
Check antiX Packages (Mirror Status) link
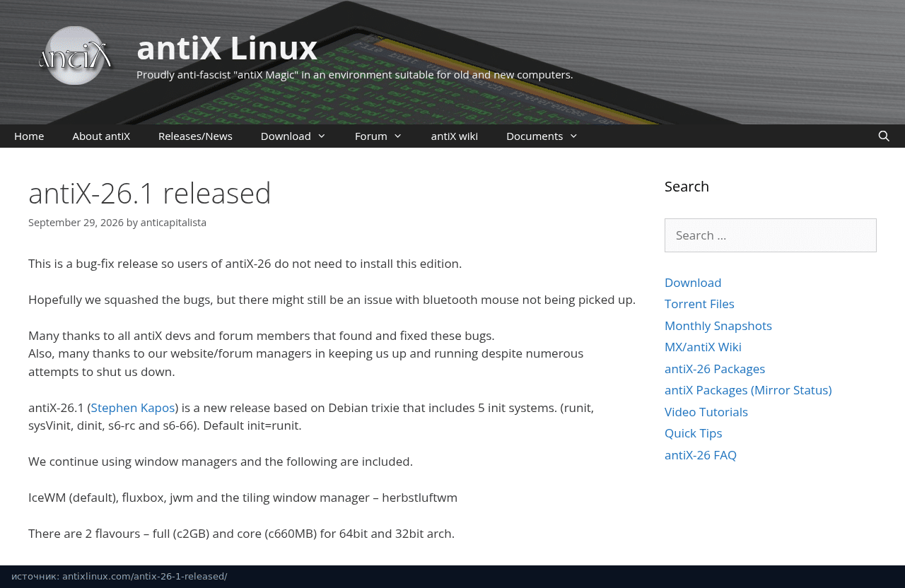pyautogui.click(x=748, y=390)
